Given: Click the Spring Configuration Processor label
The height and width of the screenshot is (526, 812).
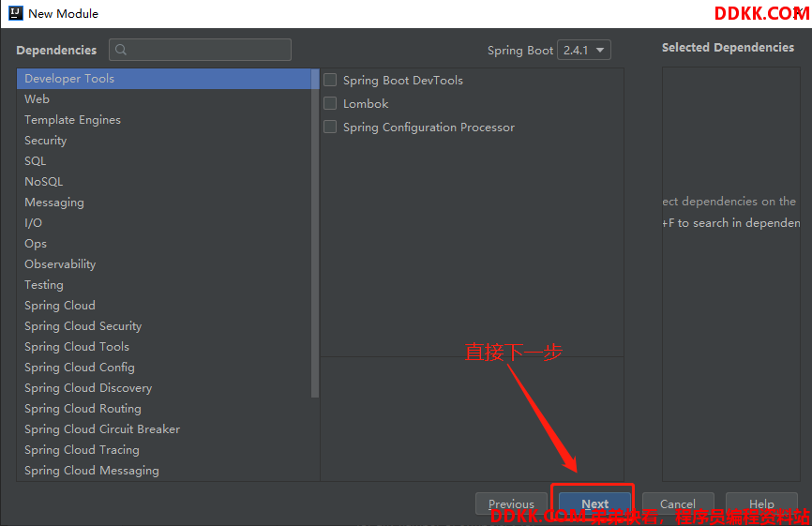Looking at the screenshot, I should point(429,128).
